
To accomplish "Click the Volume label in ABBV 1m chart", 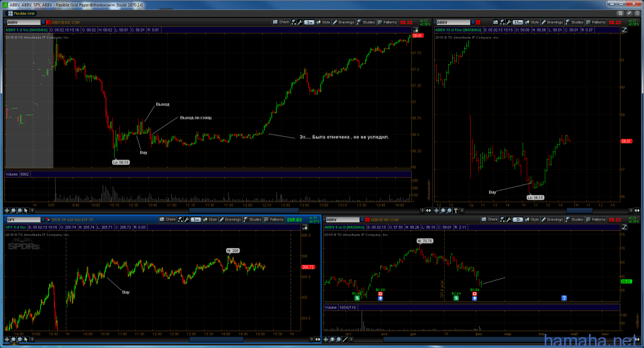I will (12, 174).
